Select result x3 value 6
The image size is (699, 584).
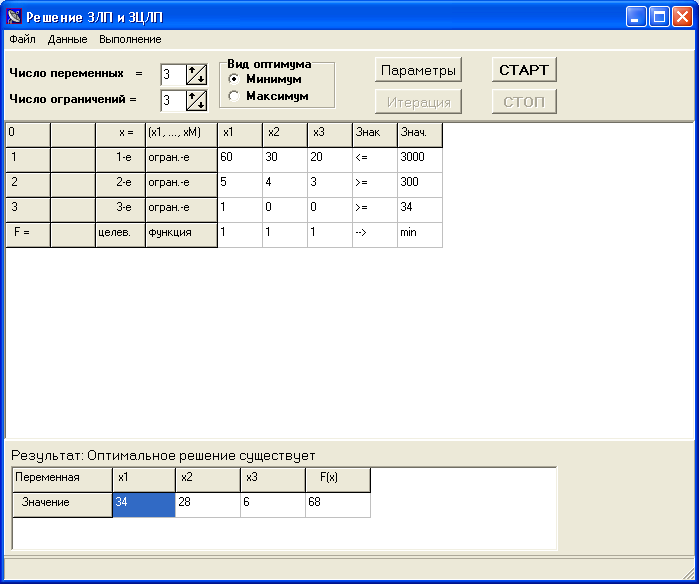[x=273, y=505]
